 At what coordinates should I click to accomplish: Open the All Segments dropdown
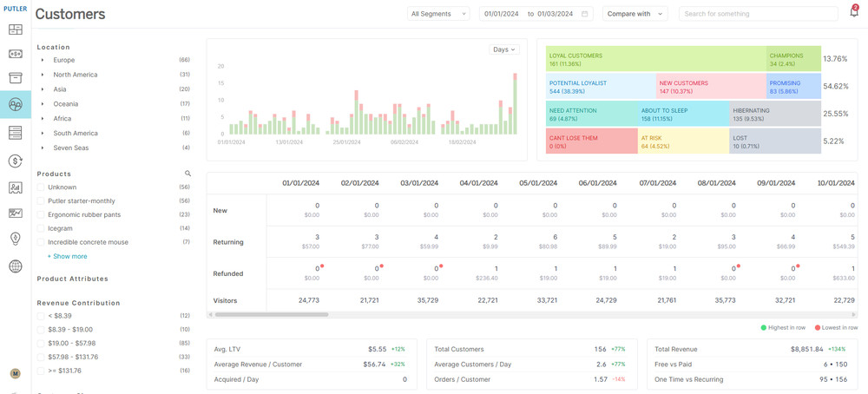438,14
